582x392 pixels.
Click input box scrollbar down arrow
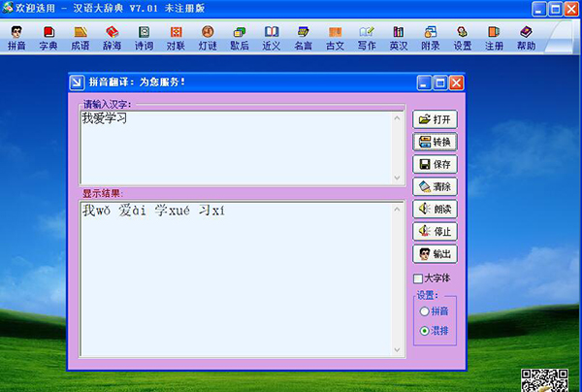click(x=397, y=178)
